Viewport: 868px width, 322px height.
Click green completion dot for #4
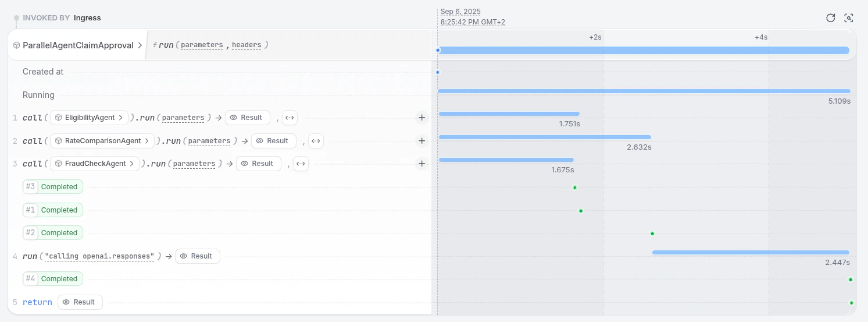pos(851,279)
